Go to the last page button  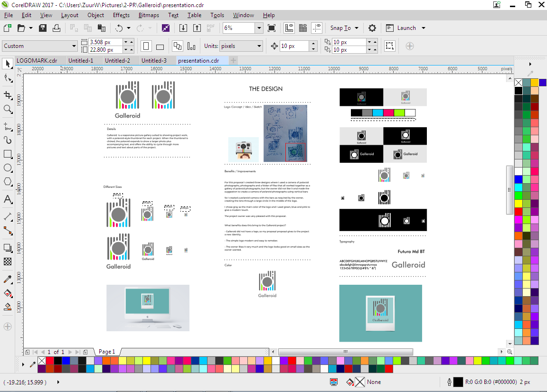(77, 352)
